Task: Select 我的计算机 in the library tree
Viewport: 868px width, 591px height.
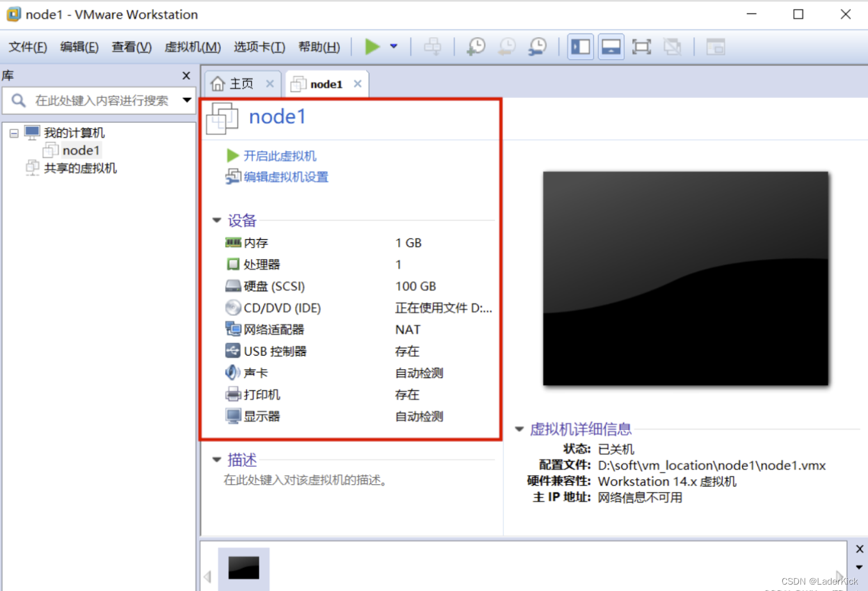Action: pos(74,132)
